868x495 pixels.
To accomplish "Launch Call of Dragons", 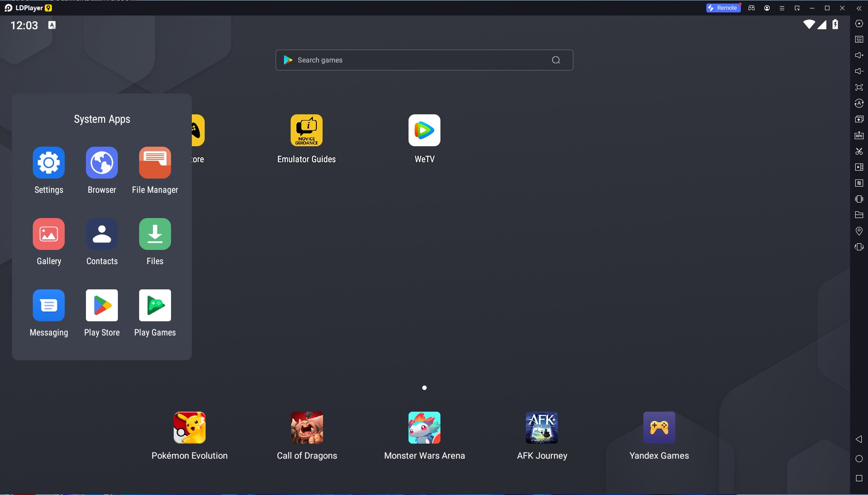I will point(307,428).
